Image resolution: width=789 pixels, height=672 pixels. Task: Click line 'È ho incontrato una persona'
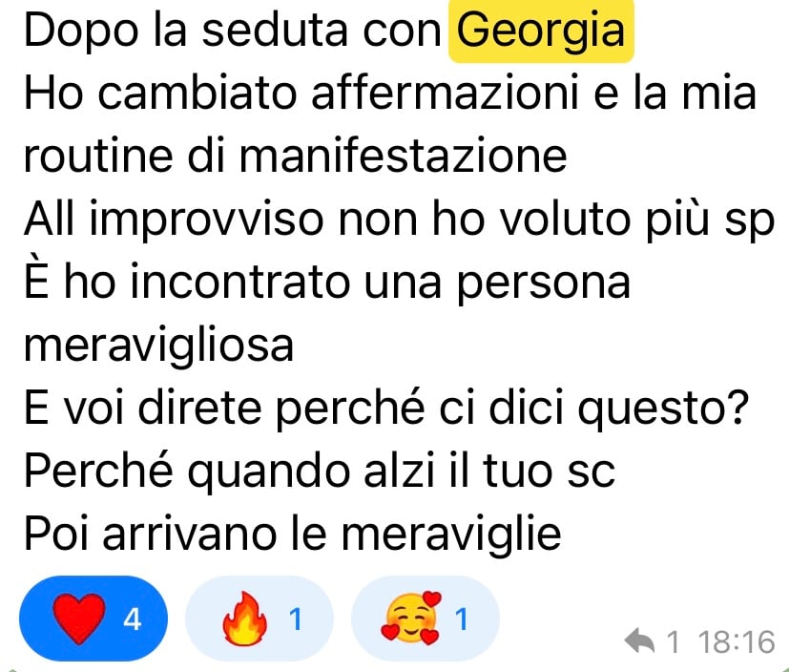[327, 282]
